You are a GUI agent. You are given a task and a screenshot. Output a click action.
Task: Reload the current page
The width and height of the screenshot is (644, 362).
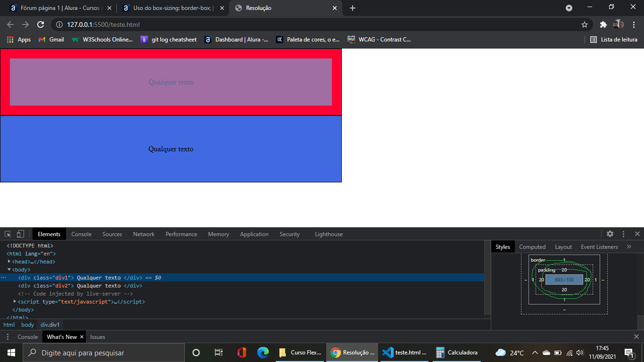tap(41, 25)
